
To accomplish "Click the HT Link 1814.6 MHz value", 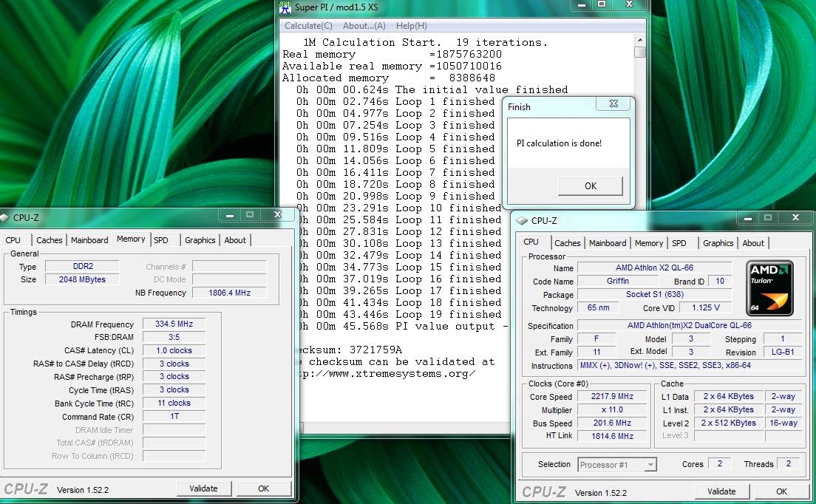I will pyautogui.click(x=612, y=436).
